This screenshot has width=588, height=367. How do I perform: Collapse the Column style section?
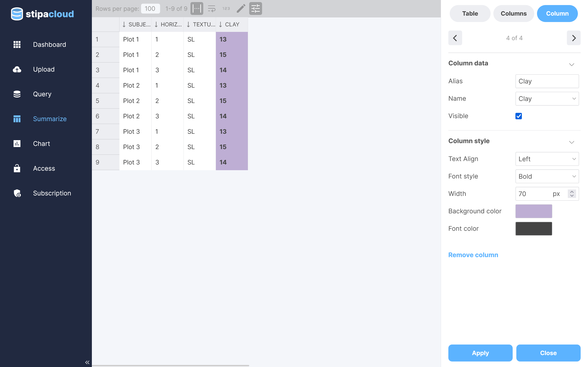tap(571, 142)
